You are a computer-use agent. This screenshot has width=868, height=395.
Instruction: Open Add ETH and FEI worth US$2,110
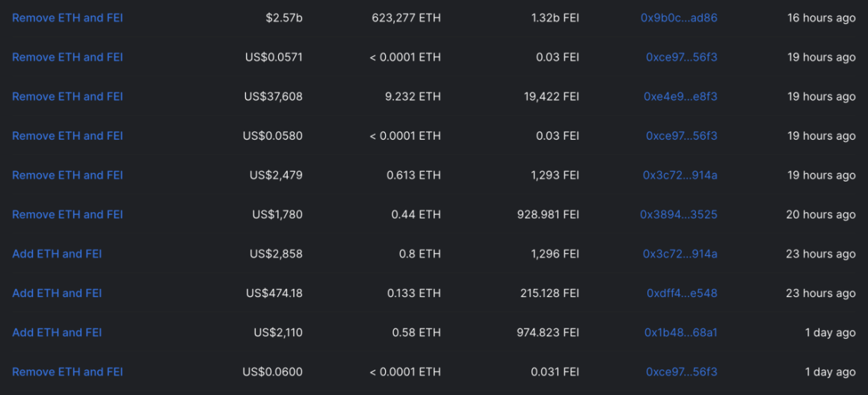(x=57, y=332)
